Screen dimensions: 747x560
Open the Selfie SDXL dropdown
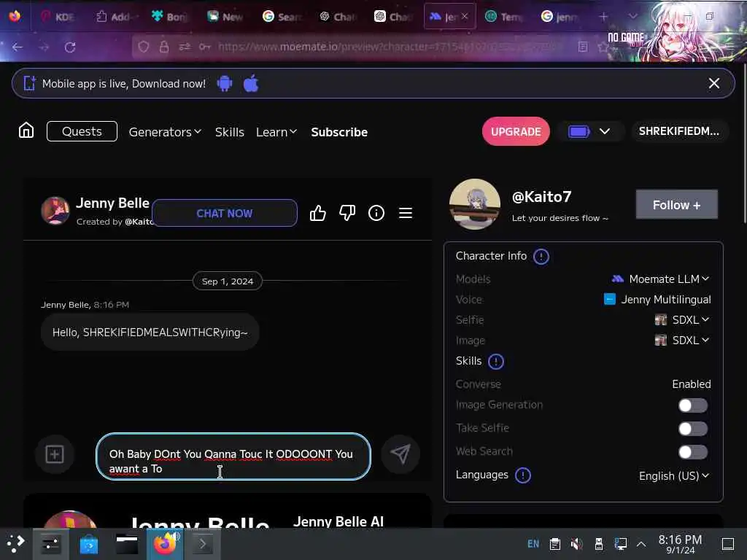coord(682,320)
